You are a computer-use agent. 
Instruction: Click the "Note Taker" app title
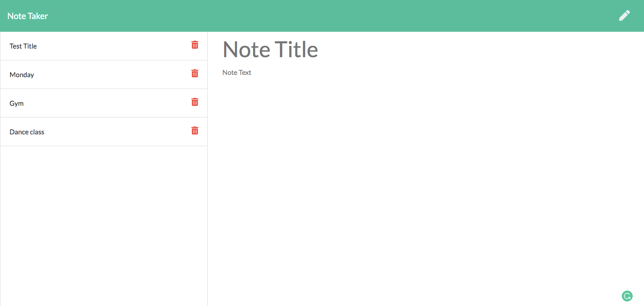point(29,15)
